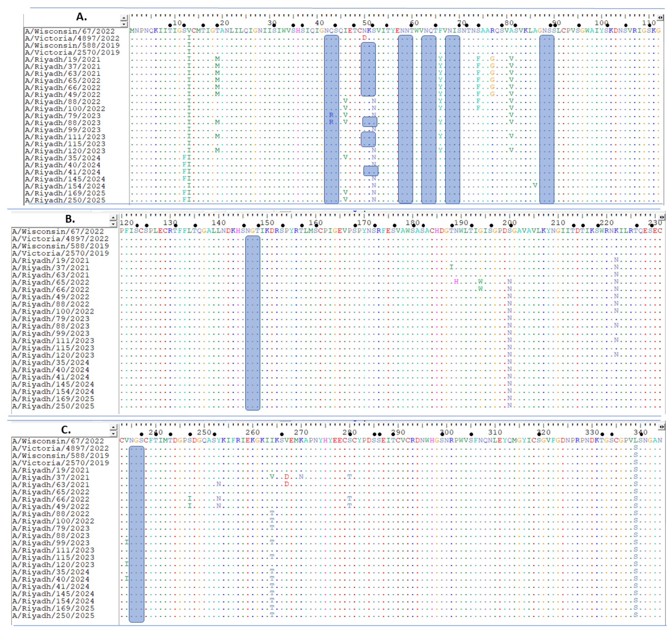Image resolution: width=672 pixels, height=635 pixels.
Task: Select A/Victoria/4897/2022 title in panel B
Action: (x=60, y=239)
